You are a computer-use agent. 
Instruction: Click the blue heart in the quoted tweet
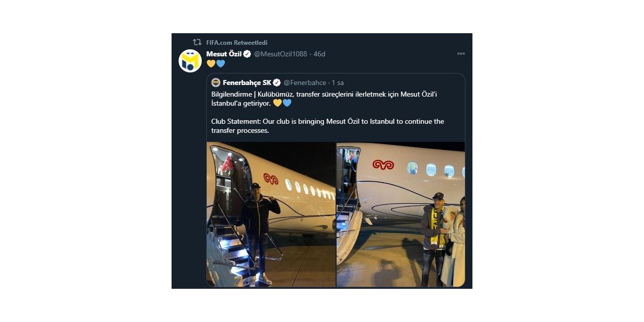[x=287, y=103]
